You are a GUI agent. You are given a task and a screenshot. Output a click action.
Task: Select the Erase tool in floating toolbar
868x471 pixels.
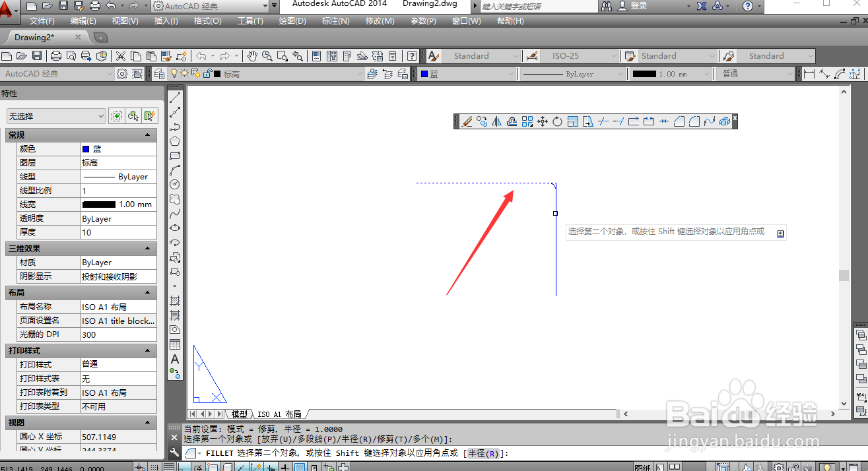point(467,121)
